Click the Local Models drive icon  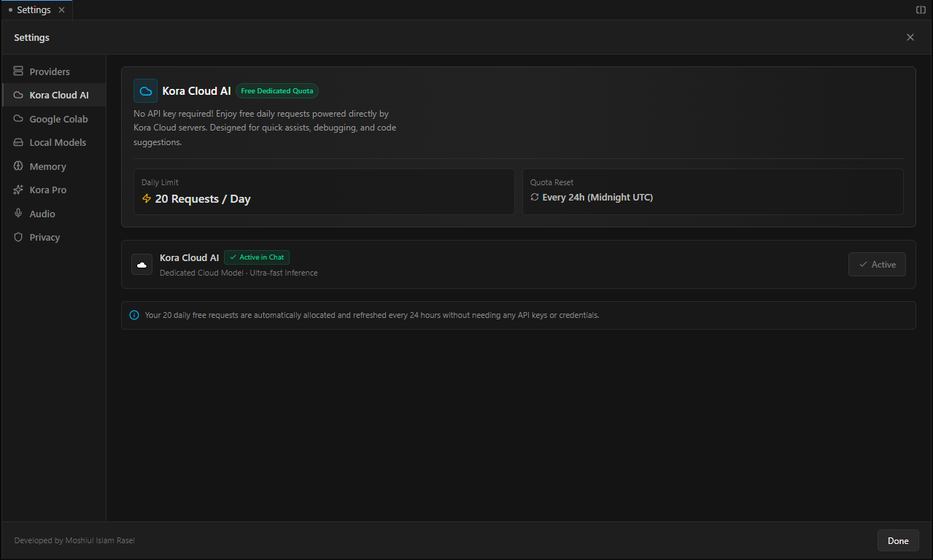(18, 142)
